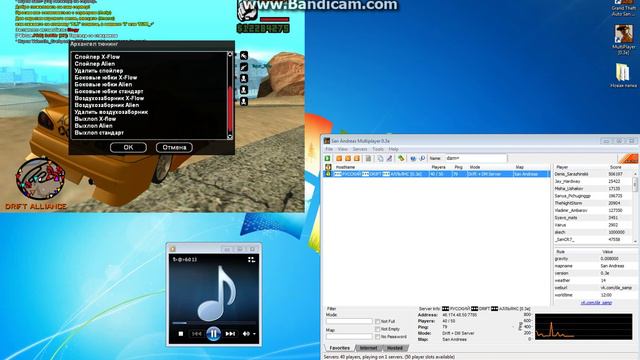Click the Copy server info icon in SA-MP toolbar
The width and height of the screenshot is (640, 360).
click(x=380, y=158)
